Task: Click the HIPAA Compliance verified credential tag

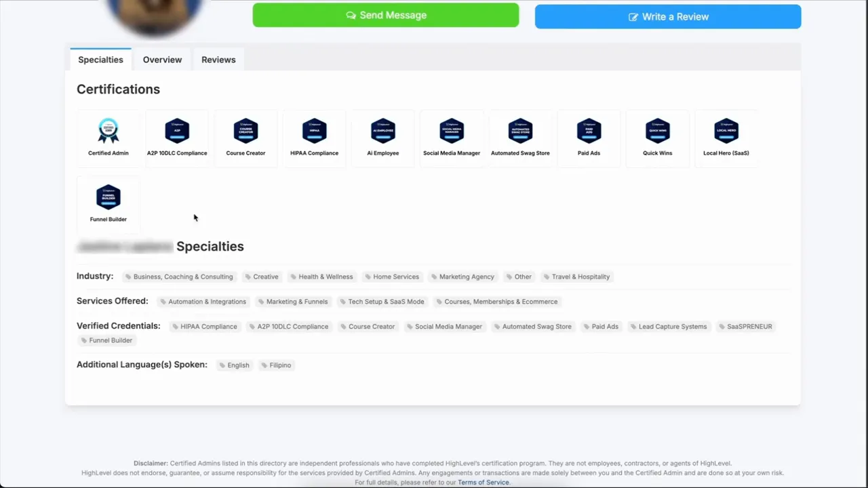Action: pos(205,327)
